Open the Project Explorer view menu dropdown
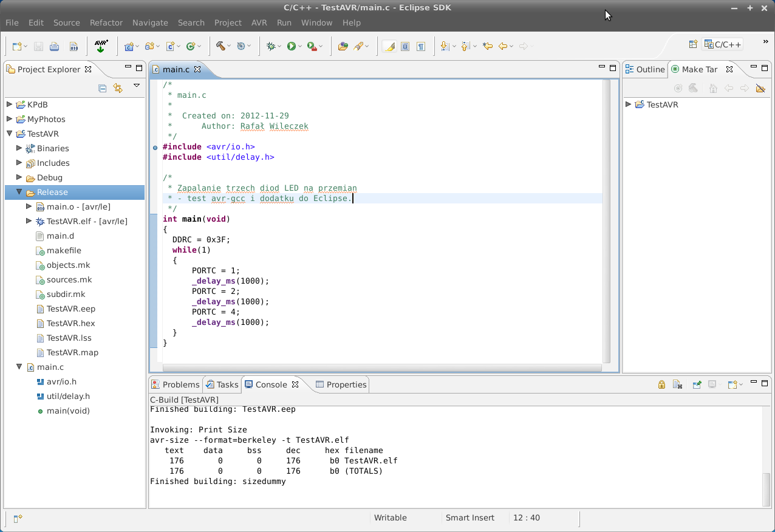 click(137, 86)
